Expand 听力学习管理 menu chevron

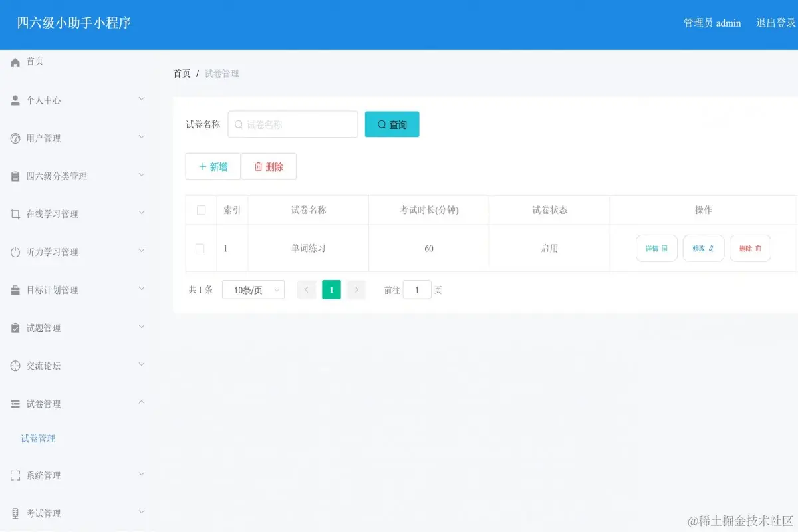click(141, 251)
